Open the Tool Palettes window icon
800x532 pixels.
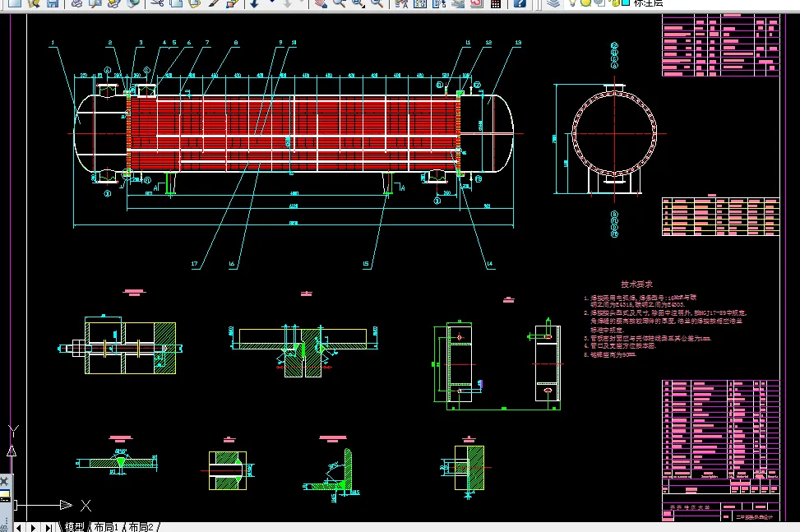pos(439,3)
